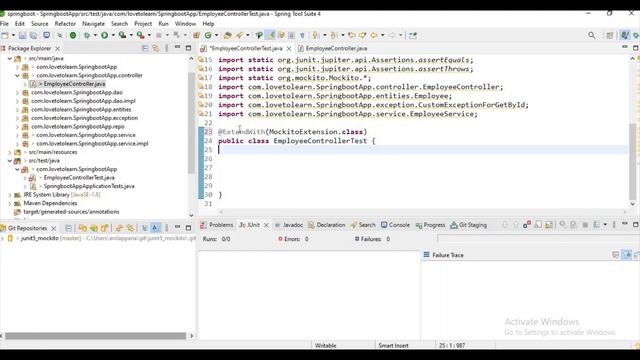Click Clone Git Repository icon in Git Repositories

pyautogui.click(x=94, y=228)
